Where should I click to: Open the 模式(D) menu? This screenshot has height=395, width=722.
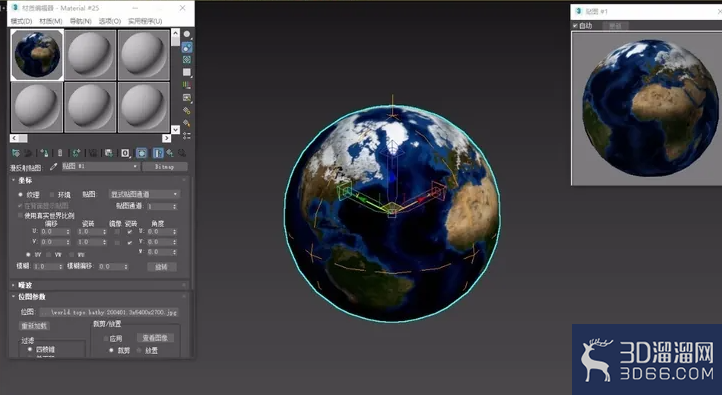coord(22,21)
